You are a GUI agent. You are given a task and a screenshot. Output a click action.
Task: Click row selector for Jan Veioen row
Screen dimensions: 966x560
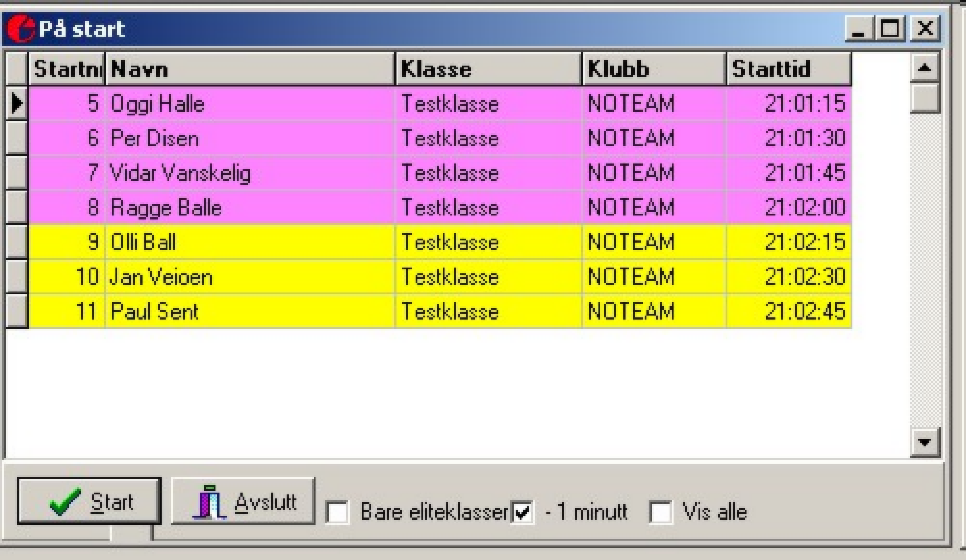17,276
